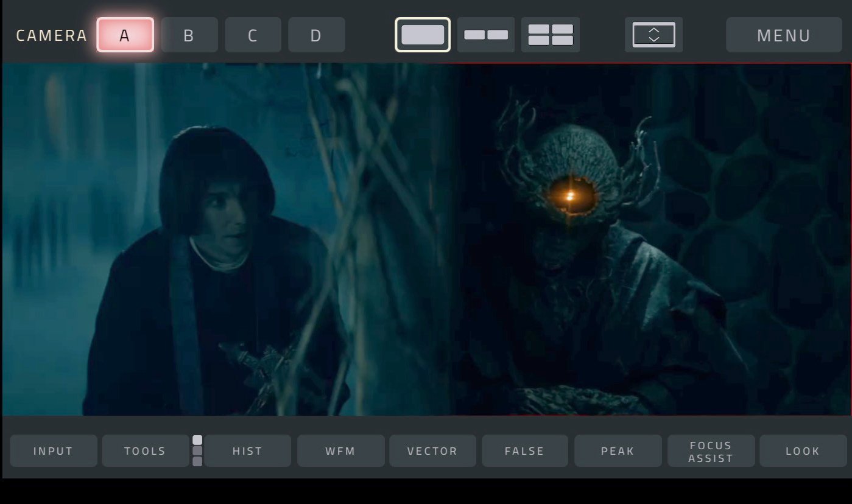852x504 pixels.
Task: Switch to camera B
Action: pos(189,35)
